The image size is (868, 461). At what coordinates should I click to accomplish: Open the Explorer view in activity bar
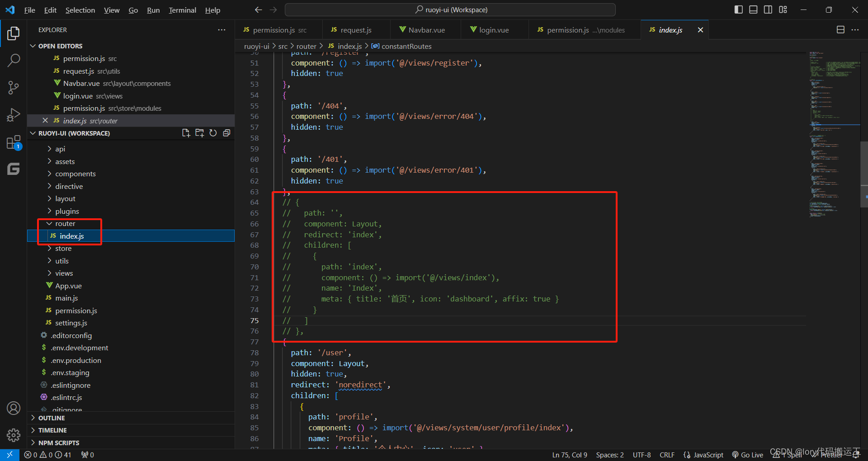(x=14, y=33)
